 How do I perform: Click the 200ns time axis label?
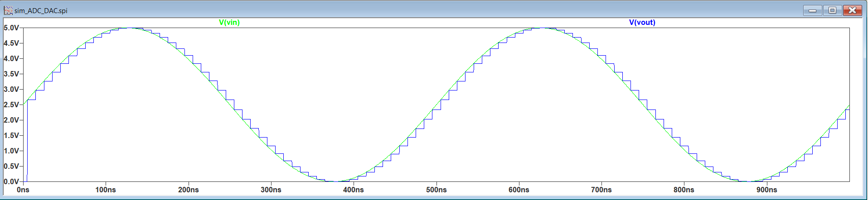click(x=189, y=190)
